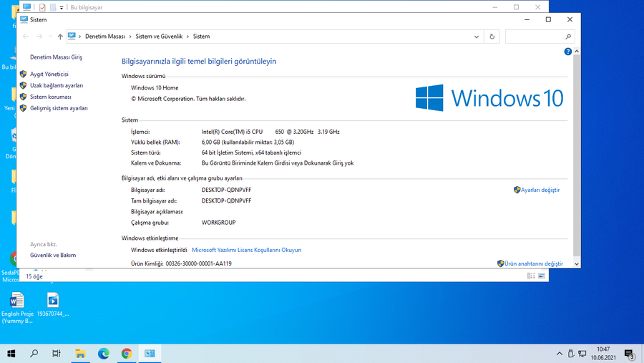Click the Denetim Masası breadcrumb

click(104, 37)
